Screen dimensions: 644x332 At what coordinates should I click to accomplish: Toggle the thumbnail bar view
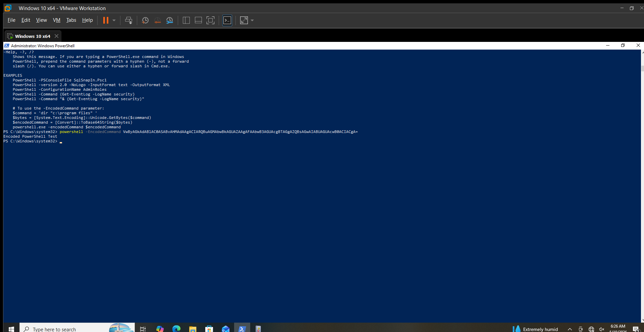[198, 20]
